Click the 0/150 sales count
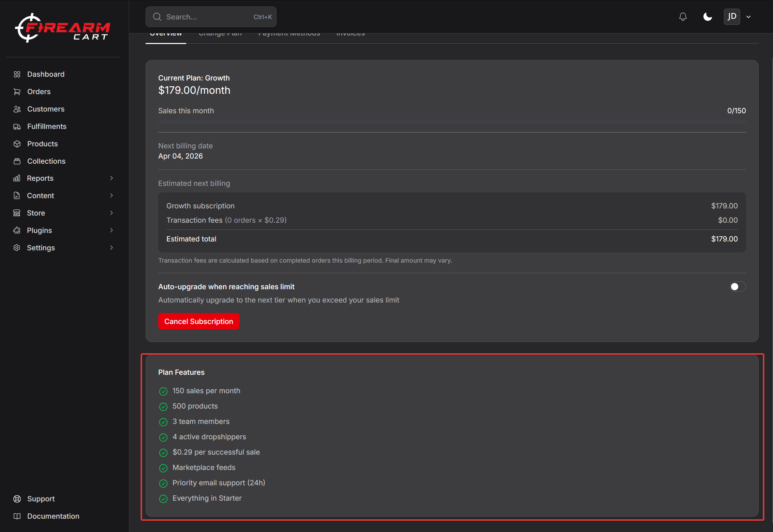Image resolution: width=773 pixels, height=532 pixels. tap(737, 111)
